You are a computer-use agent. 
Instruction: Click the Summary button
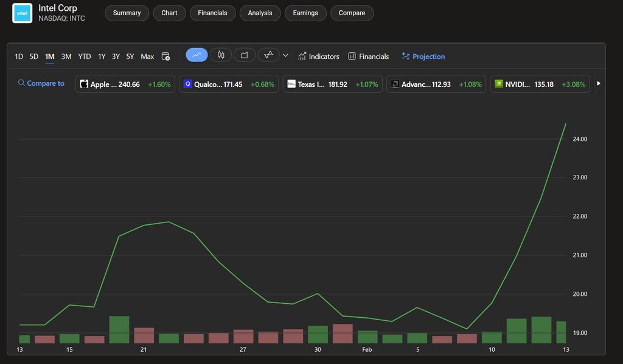(127, 12)
